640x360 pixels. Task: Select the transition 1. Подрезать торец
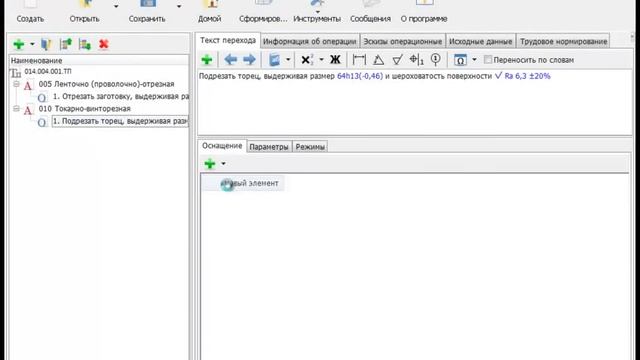tap(120, 121)
